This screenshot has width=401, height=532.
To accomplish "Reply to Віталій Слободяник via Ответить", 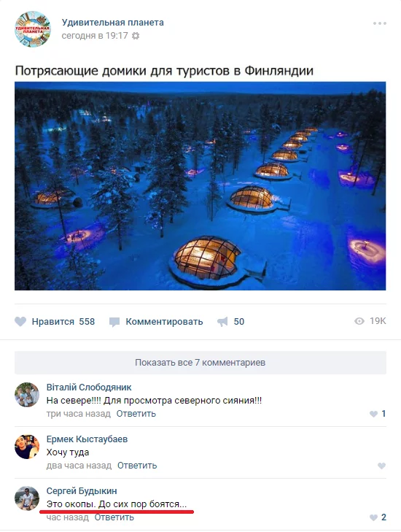I will pos(136,414).
